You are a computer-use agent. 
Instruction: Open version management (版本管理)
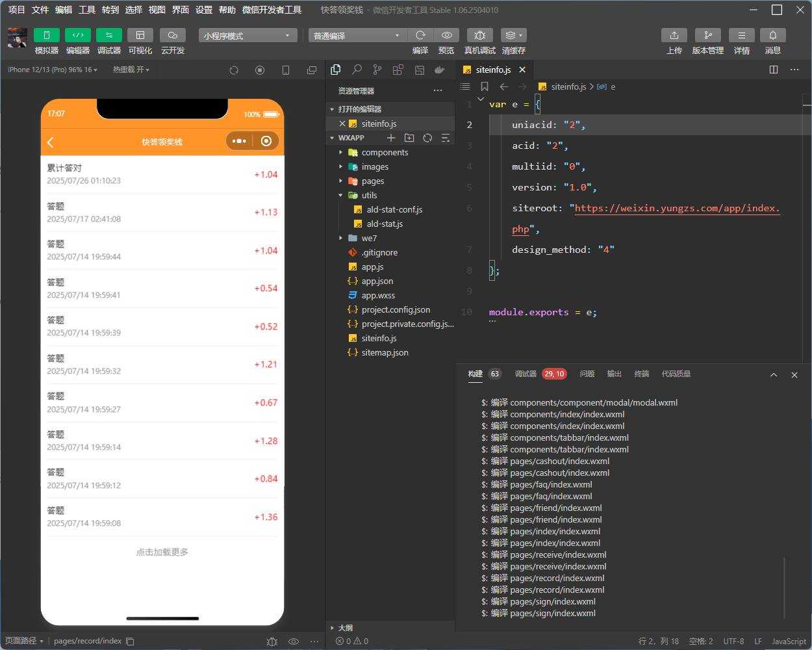click(x=708, y=35)
